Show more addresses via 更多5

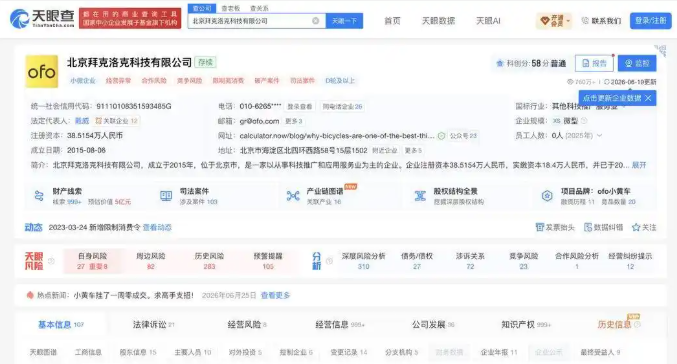(413, 150)
